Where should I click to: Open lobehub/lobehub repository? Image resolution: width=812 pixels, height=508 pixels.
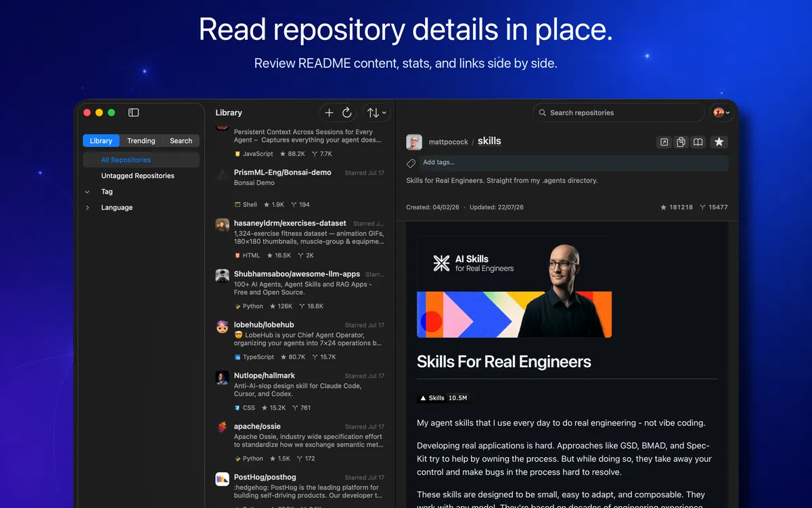(264, 324)
